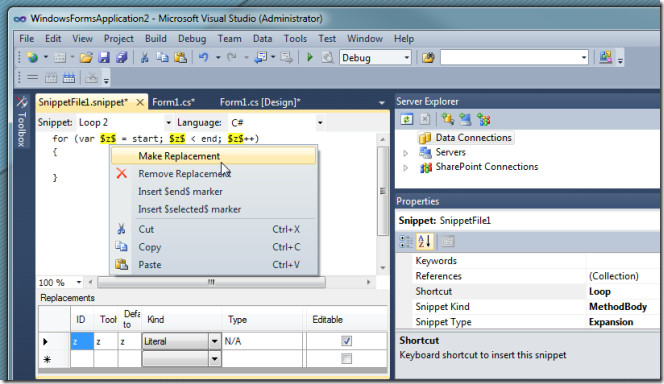Save the current file with Save icon
The height and width of the screenshot is (384, 664).
click(x=104, y=58)
